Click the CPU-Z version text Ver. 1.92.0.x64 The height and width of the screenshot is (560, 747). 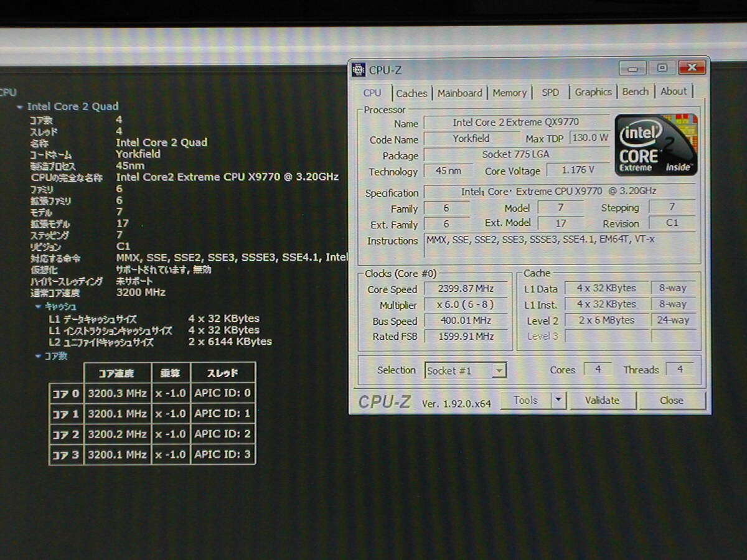pos(456,404)
